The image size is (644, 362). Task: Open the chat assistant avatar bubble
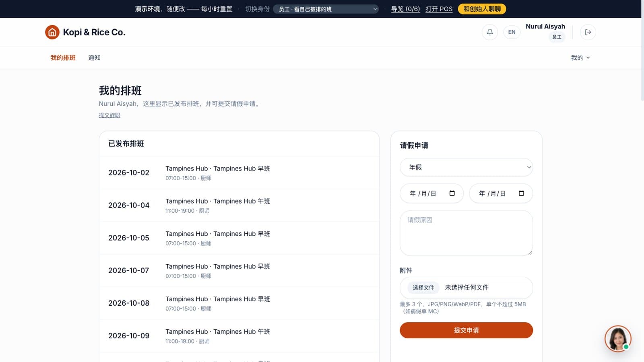[x=618, y=338]
